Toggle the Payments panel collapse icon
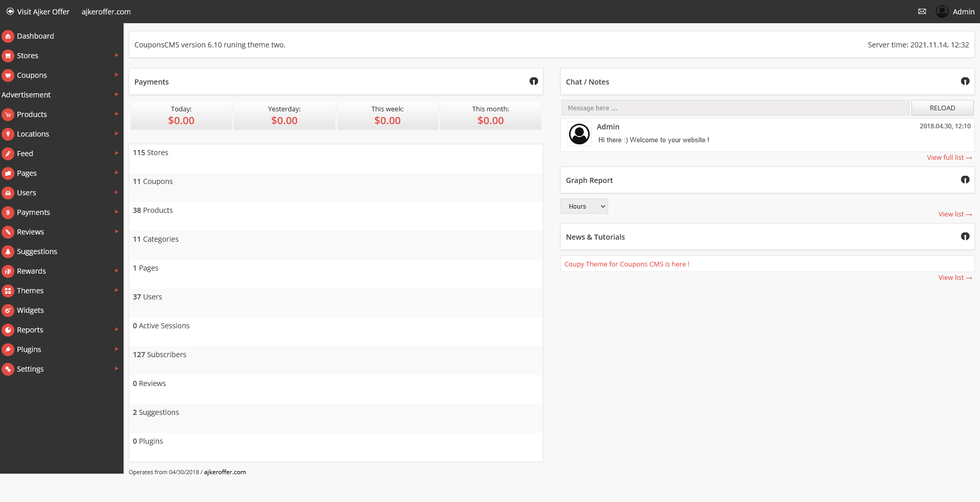The height and width of the screenshot is (502, 980). click(x=534, y=81)
